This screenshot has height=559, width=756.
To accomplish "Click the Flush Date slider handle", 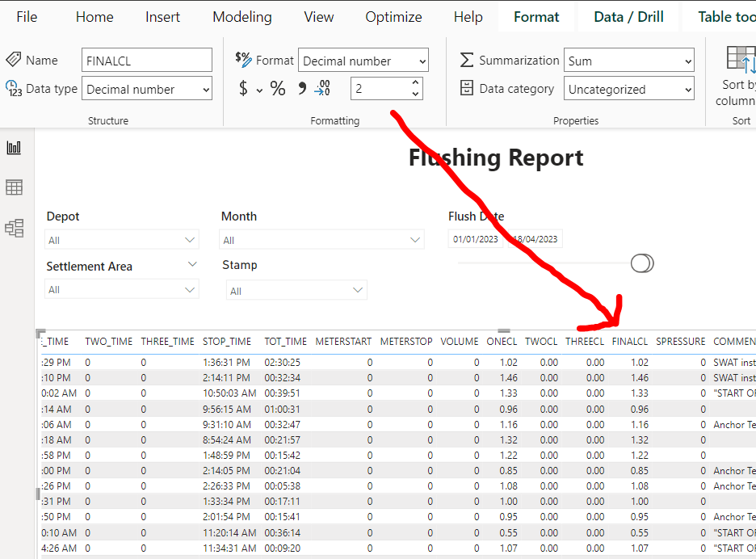I will pyautogui.click(x=642, y=263).
